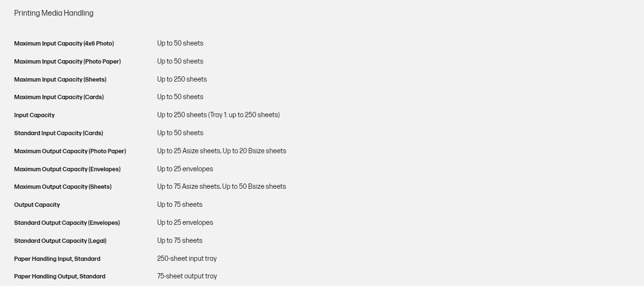This screenshot has width=644, height=286.
Task: Select the Maximum Input Capacity (Cards) label
Action: tap(59, 97)
